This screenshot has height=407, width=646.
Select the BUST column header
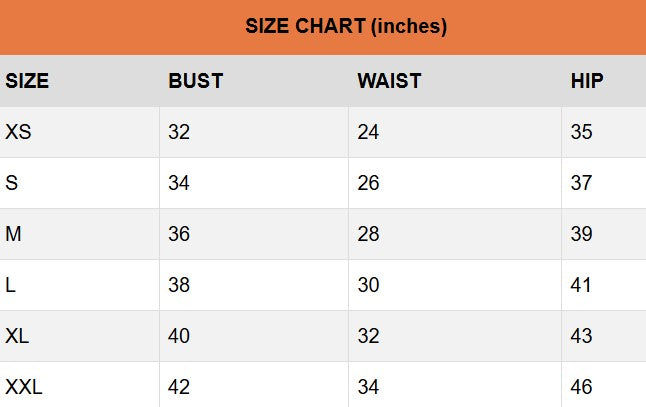196,81
